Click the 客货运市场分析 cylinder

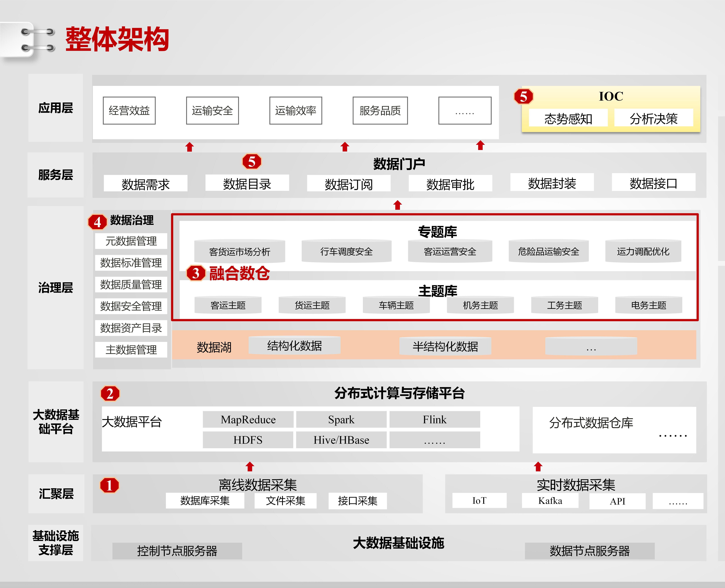click(x=240, y=251)
